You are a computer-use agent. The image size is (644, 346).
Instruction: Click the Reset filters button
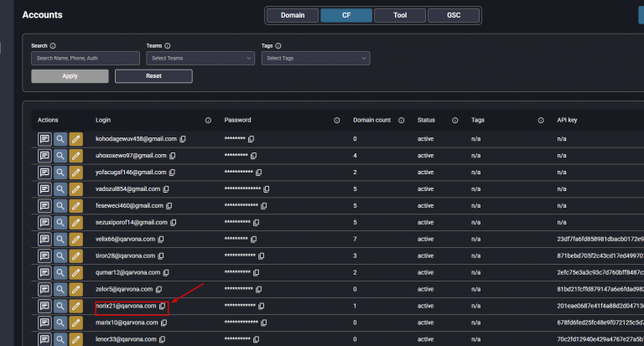pos(153,76)
